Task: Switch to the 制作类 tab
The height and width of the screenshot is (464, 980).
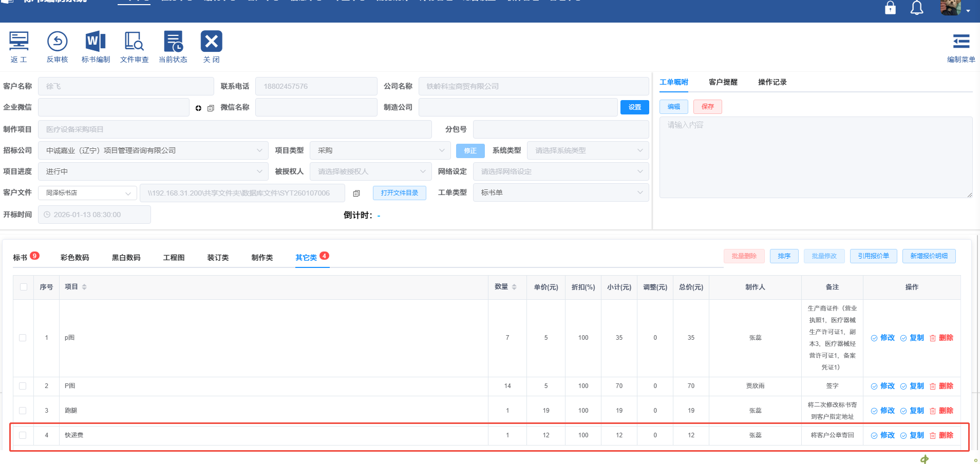Action: (262, 257)
